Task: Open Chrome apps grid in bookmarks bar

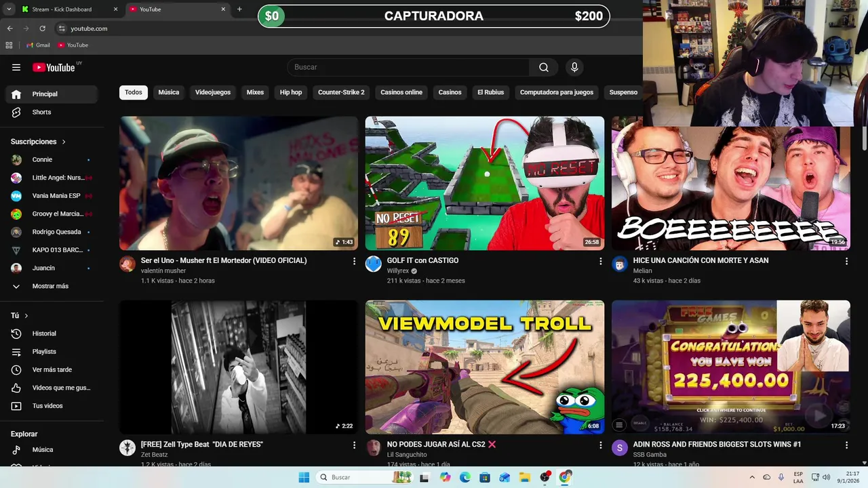Action: (9, 45)
